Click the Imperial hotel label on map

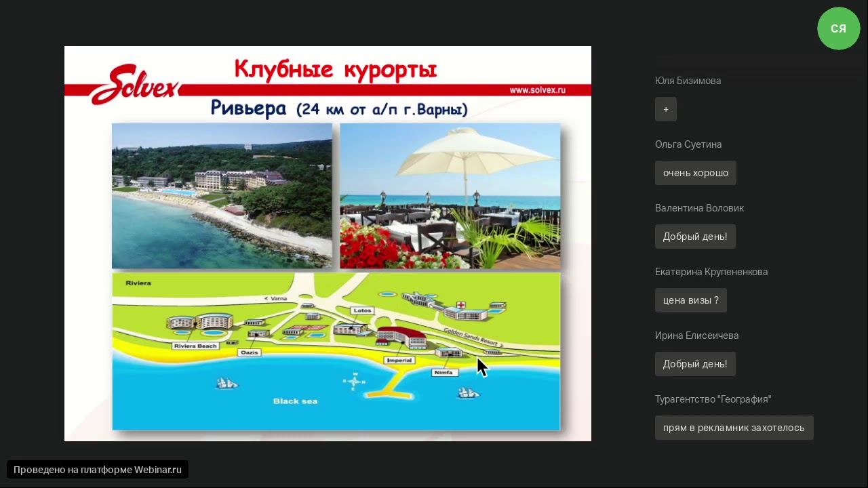tap(399, 360)
